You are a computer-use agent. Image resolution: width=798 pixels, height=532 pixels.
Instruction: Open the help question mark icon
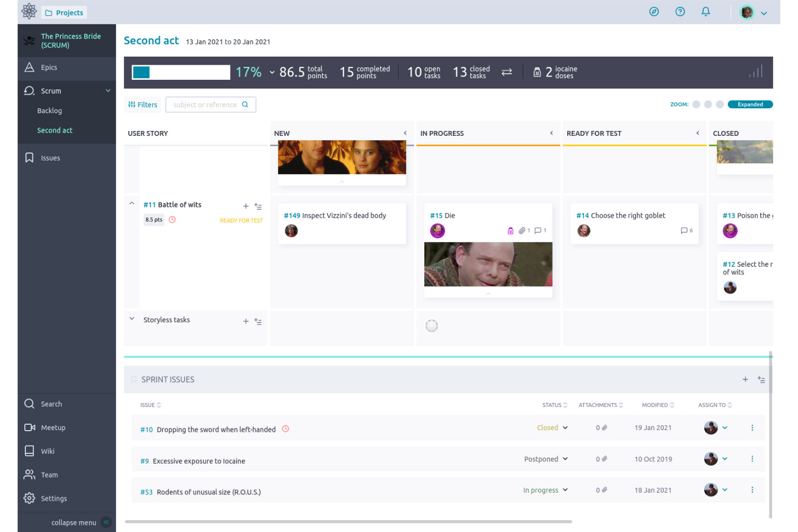click(x=680, y=11)
